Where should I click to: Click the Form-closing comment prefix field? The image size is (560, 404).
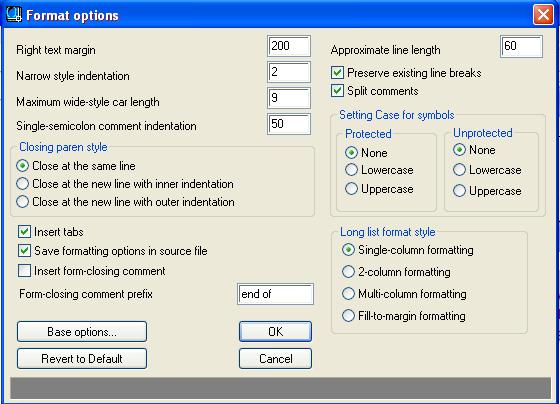(x=275, y=294)
